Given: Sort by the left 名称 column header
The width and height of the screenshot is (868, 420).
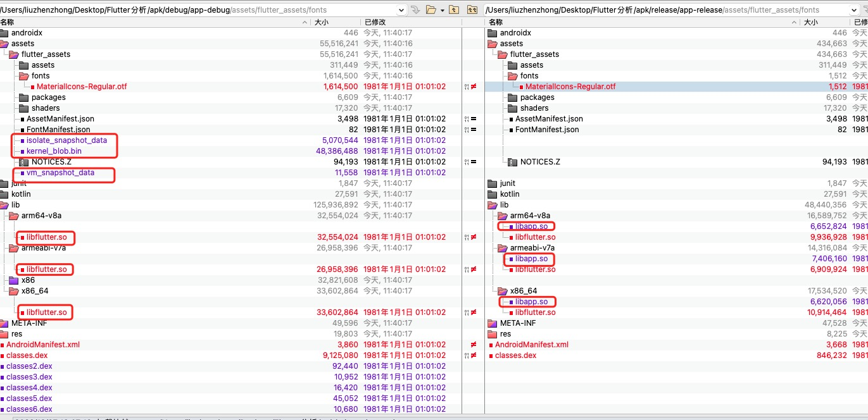Looking at the screenshot, I should tap(155, 22).
